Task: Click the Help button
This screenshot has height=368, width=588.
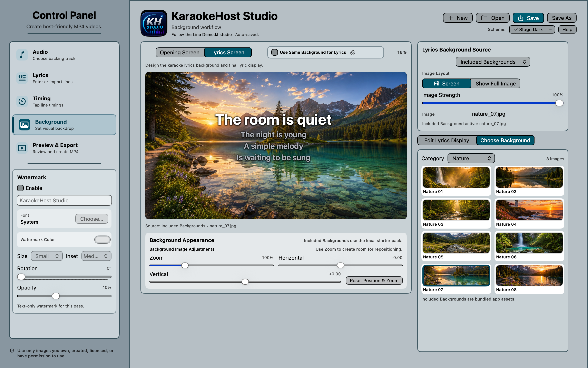Action: click(567, 29)
